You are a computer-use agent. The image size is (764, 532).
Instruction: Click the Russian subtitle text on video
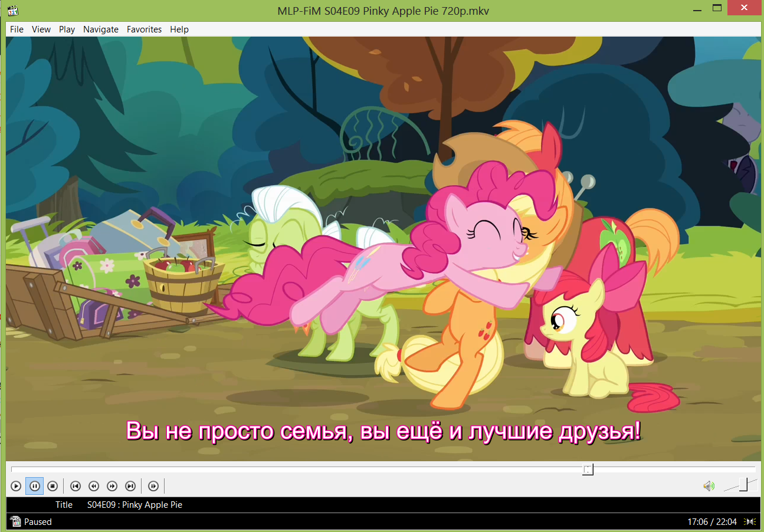[x=383, y=432]
